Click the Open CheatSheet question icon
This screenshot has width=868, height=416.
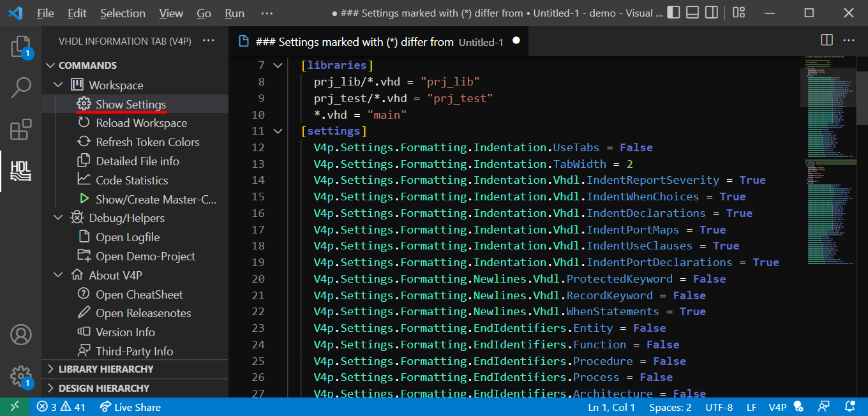pyautogui.click(x=84, y=294)
